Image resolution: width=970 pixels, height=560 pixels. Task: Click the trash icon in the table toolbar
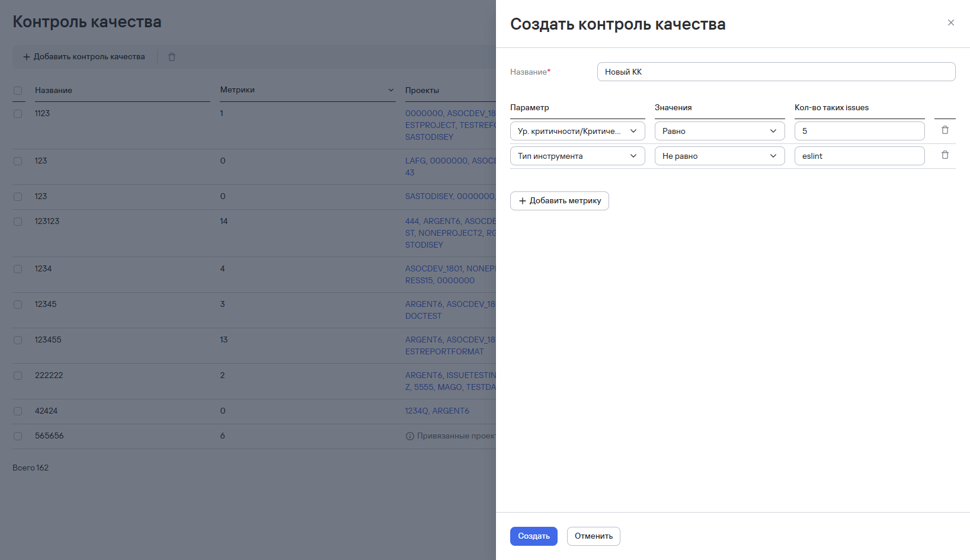[172, 57]
